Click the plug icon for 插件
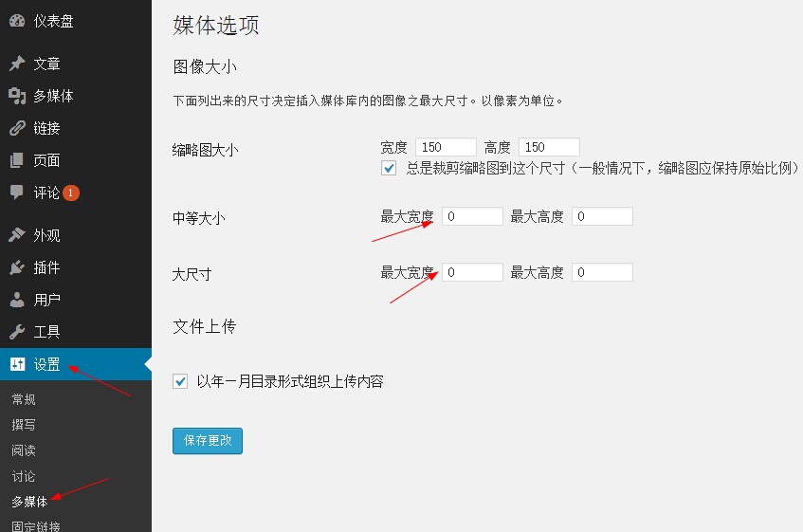803x532 pixels. [x=17, y=267]
